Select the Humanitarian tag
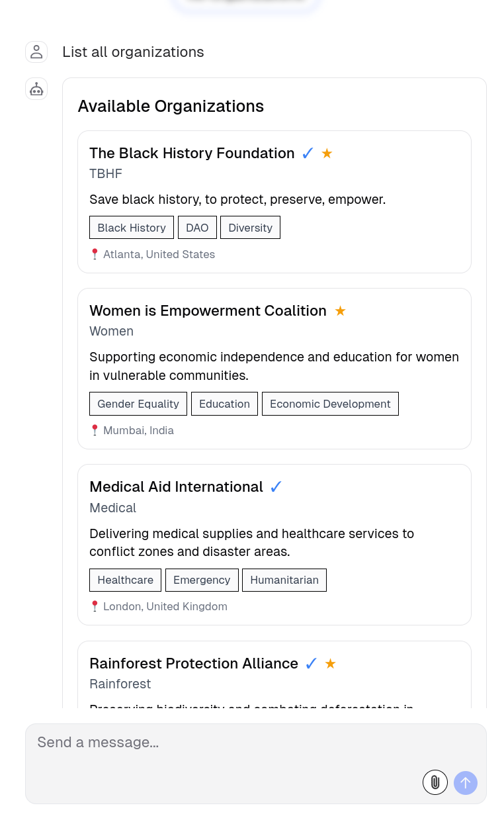 (284, 580)
